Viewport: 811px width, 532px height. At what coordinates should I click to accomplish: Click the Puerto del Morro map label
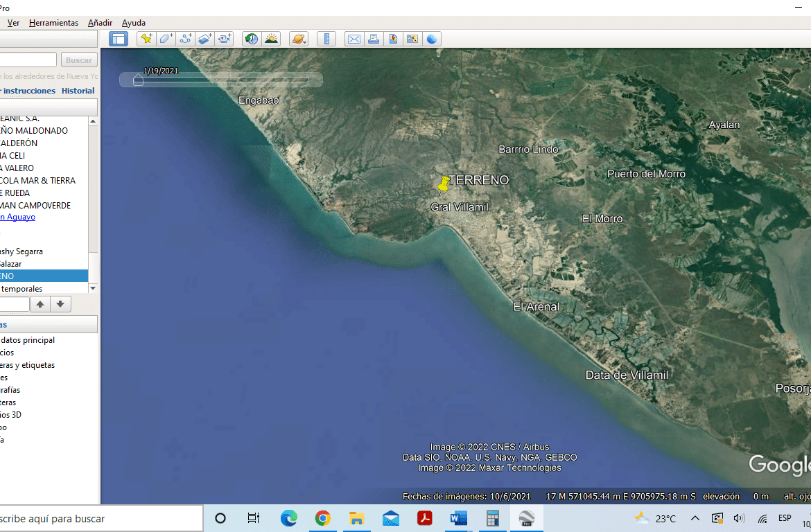click(646, 174)
